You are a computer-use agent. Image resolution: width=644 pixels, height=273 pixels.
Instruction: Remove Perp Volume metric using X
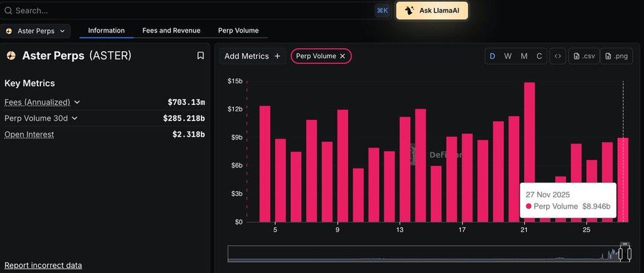[343, 56]
